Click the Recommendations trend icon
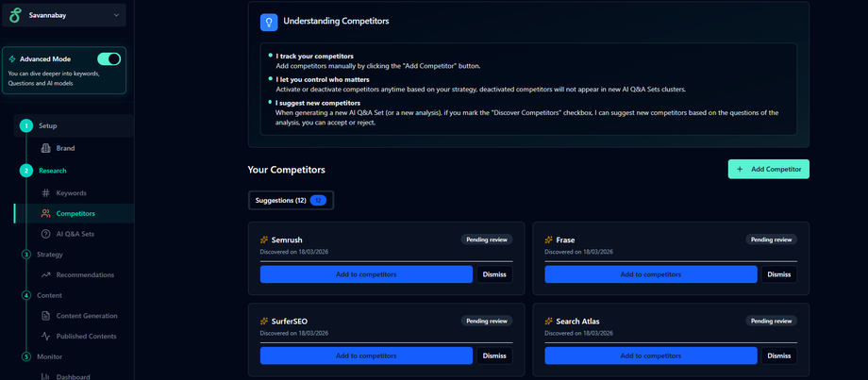Viewport: 868px width, 380px height. pos(45,275)
